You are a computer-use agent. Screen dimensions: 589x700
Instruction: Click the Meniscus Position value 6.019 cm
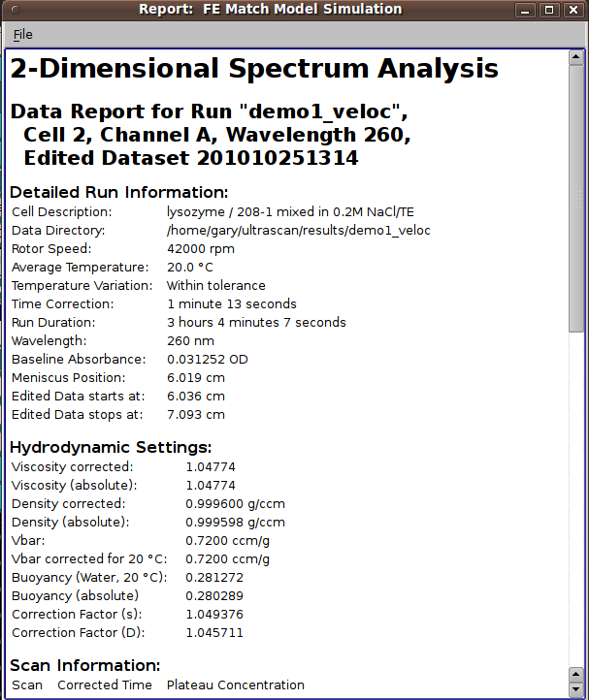click(196, 378)
